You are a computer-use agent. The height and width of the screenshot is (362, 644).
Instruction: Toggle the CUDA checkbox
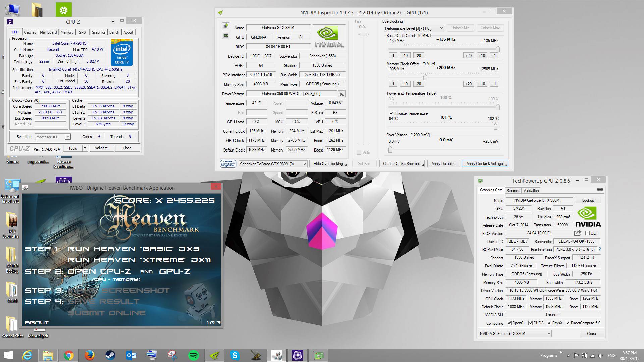tap(530, 323)
